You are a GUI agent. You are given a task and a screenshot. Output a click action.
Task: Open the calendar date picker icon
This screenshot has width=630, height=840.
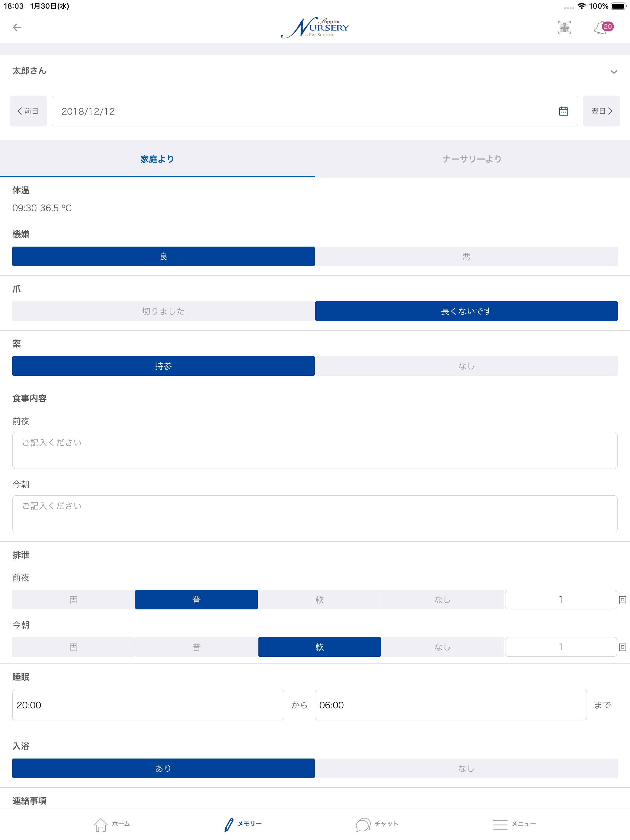(x=563, y=111)
